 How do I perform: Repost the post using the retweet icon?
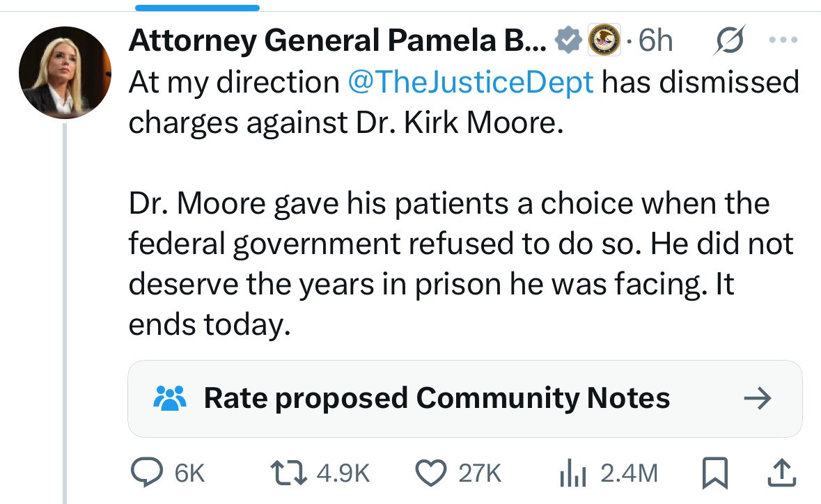288,472
